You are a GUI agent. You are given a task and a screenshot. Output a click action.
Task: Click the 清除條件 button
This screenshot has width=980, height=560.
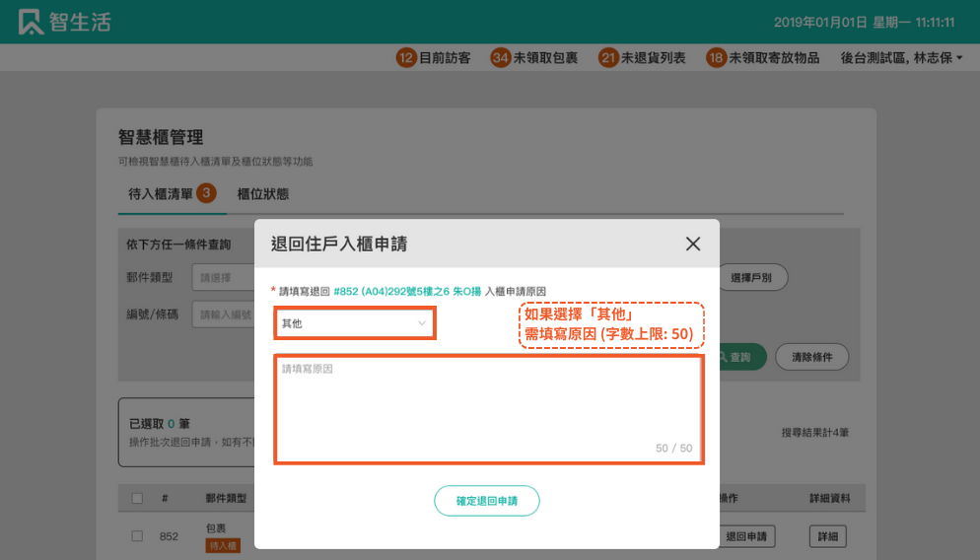pyautogui.click(x=811, y=357)
